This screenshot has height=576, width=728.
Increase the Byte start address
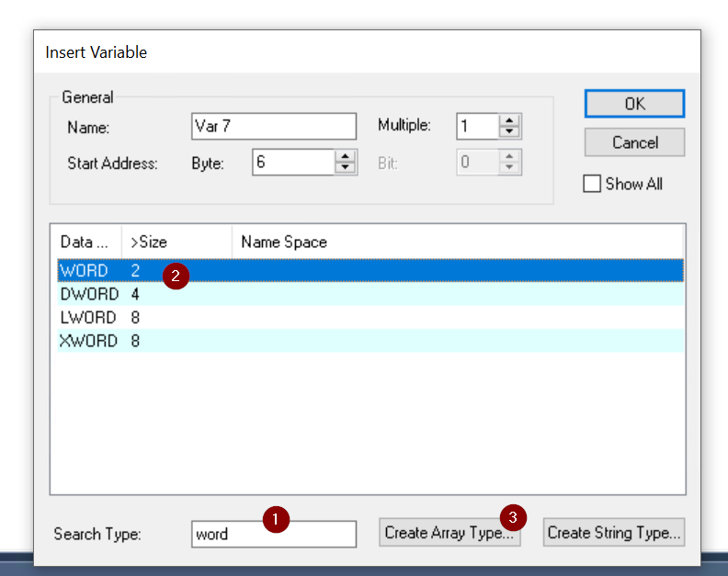click(x=345, y=156)
